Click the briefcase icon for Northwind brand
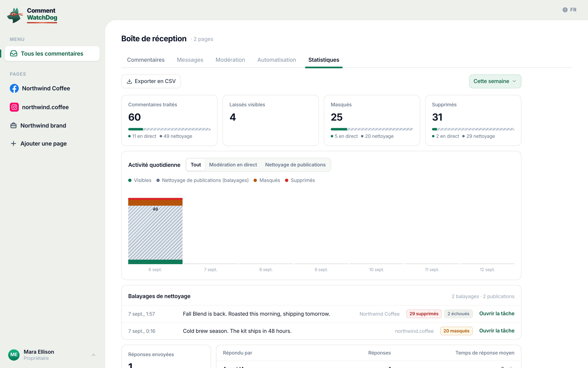The width and height of the screenshot is (588, 368). coord(14,126)
